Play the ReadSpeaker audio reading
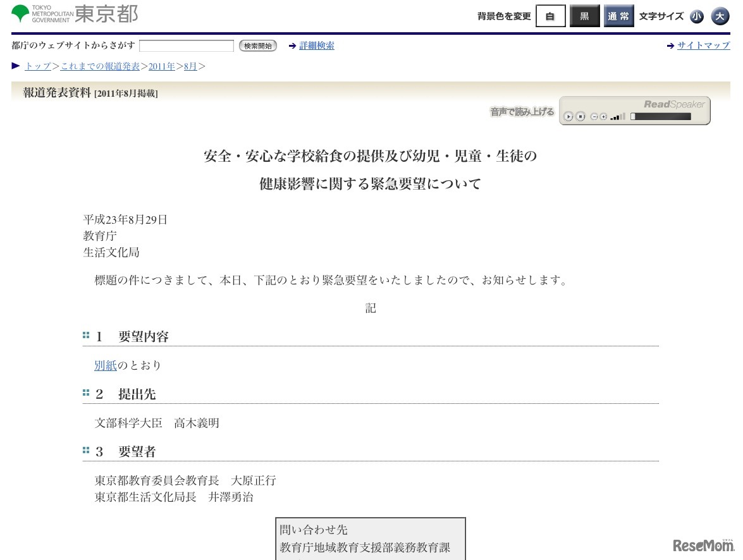 (568, 116)
